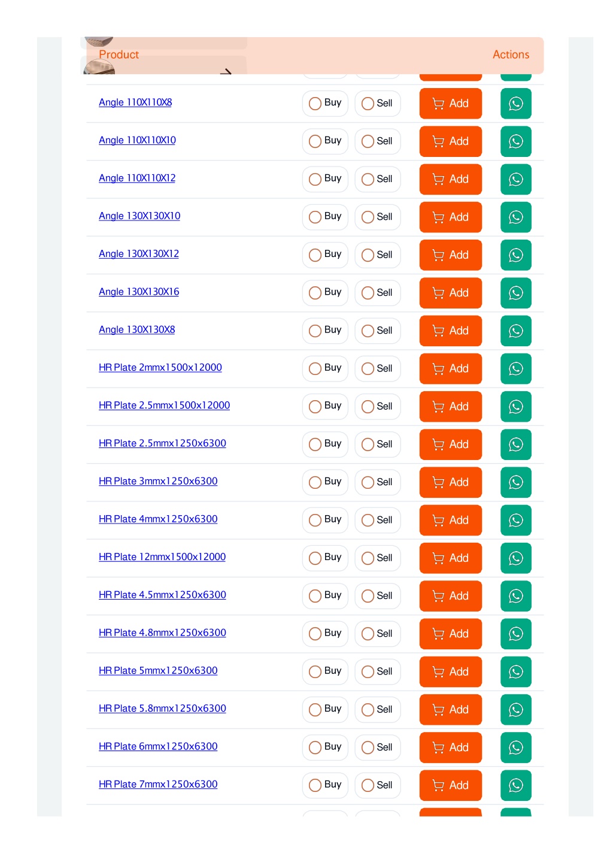WhatsApp inquiry for HR Plate 12mmx1500x12000
The image size is (613, 868).
pyautogui.click(x=515, y=558)
